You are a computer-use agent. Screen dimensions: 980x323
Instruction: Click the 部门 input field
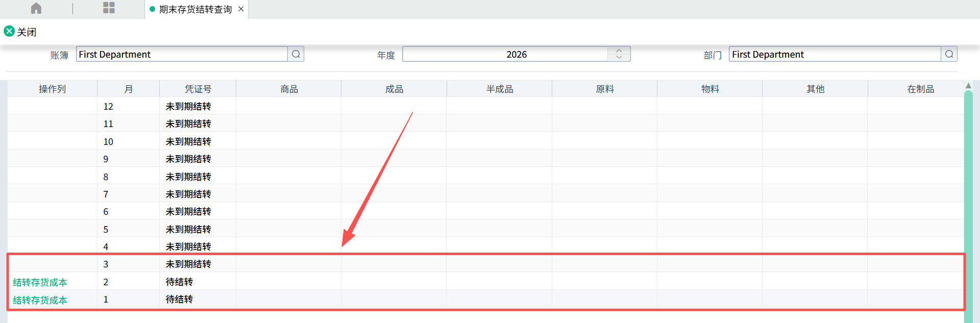click(835, 54)
